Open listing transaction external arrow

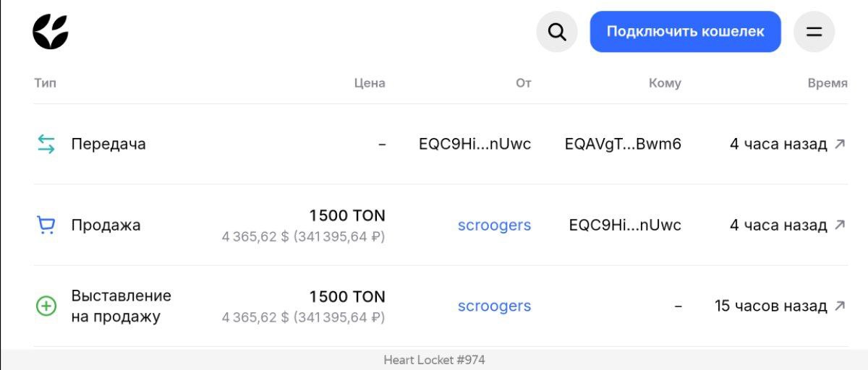[x=840, y=306]
